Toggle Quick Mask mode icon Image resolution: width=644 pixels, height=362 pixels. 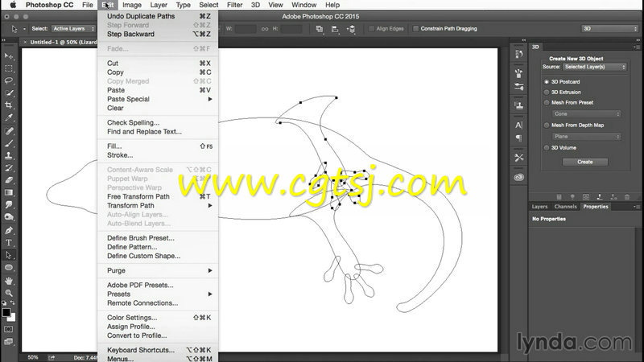click(x=9, y=329)
